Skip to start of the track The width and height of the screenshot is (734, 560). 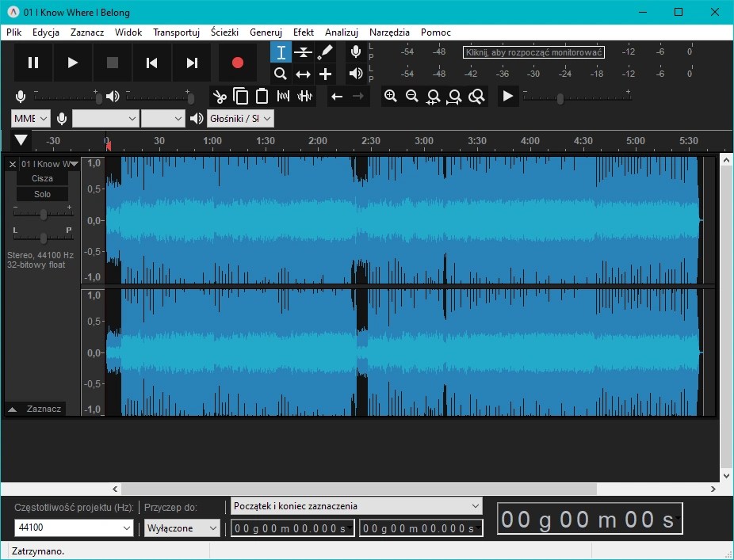[151, 63]
